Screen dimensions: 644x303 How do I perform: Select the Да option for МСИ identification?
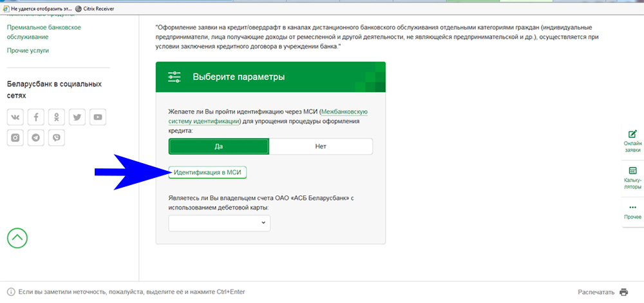(x=219, y=146)
